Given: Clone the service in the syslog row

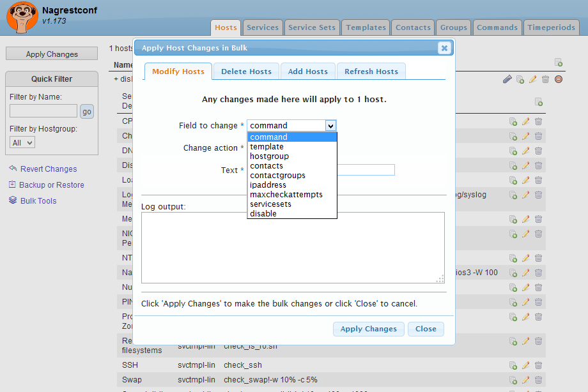Looking at the screenshot, I should (x=513, y=195).
